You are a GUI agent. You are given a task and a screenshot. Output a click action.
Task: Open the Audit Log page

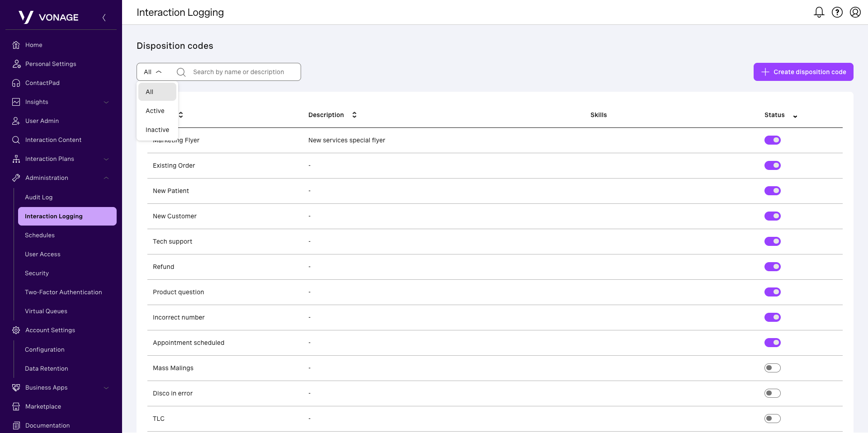pyautogui.click(x=39, y=197)
